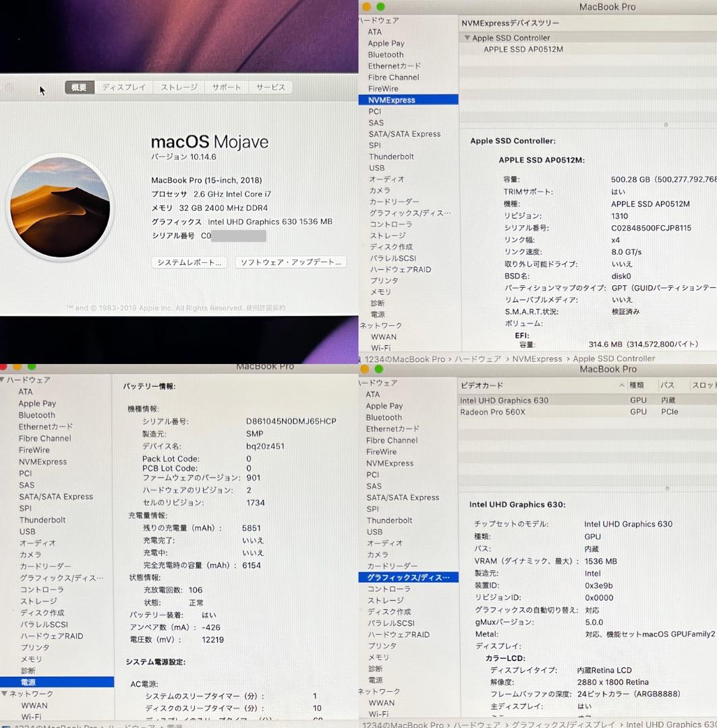Collapse ネットワーク triangle in battery window sidebar

[x=4, y=694]
